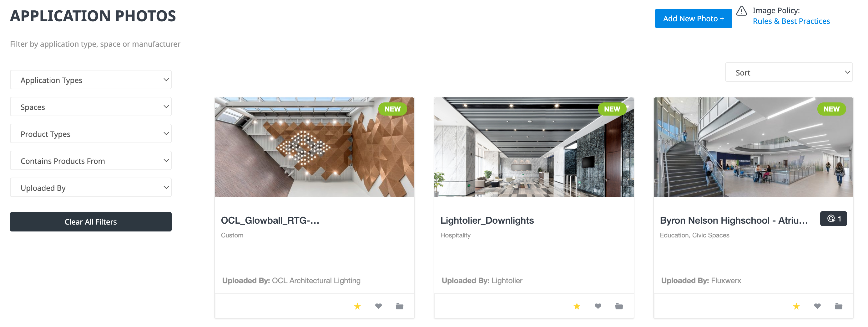Open the Spaces filter dropdown
Viewport: 868px width, 327px height.
click(91, 107)
